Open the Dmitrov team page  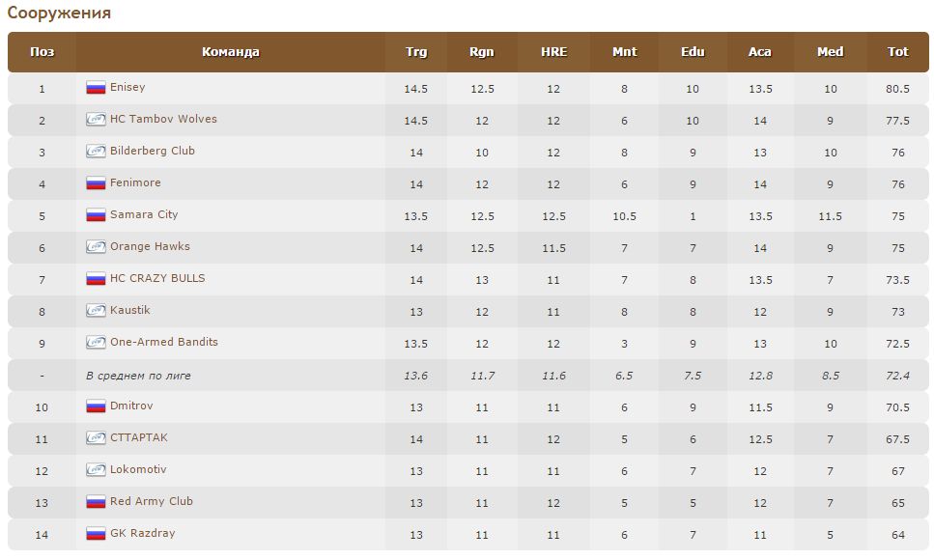pyautogui.click(x=131, y=406)
